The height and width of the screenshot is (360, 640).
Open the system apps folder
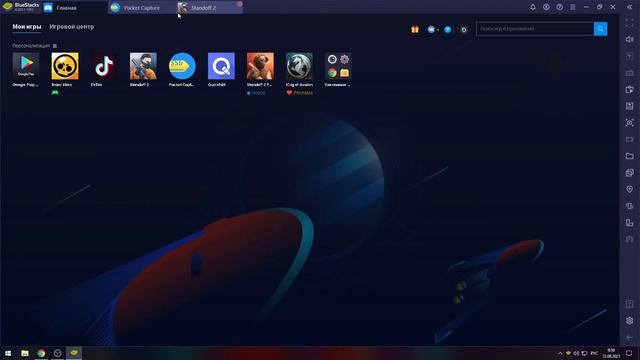(338, 66)
